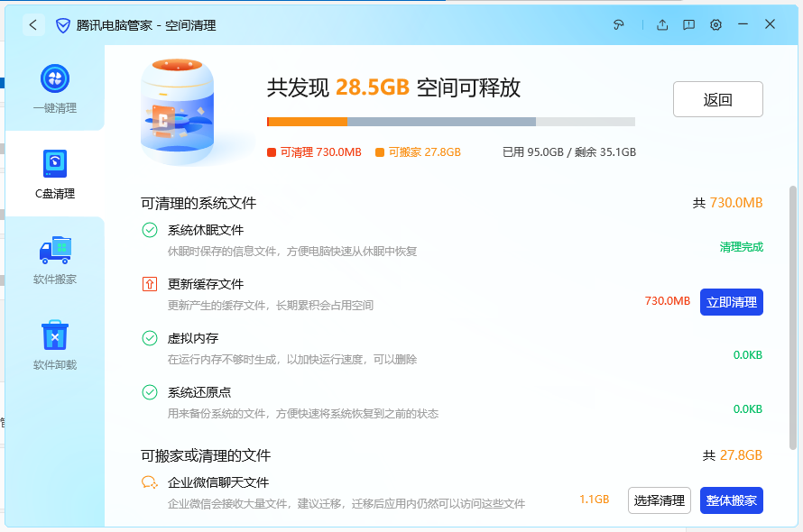Click the red 可清理 legend square

pos(272,152)
